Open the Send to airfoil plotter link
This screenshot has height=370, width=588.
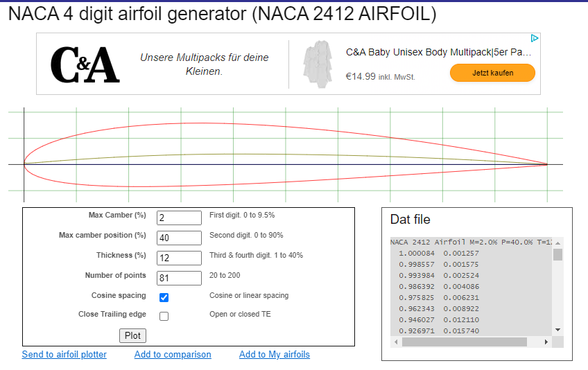64,355
